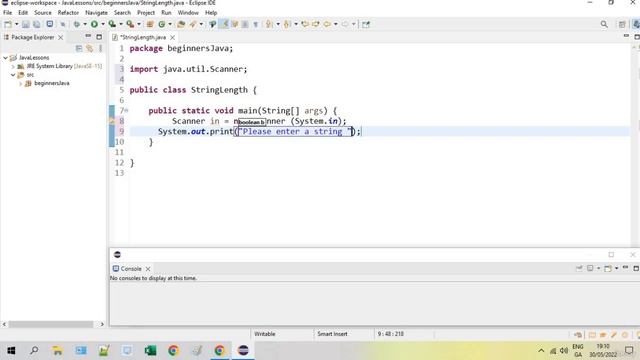The width and height of the screenshot is (640, 360).
Task: Click the Previous Annotation icon
Action: [287, 24]
